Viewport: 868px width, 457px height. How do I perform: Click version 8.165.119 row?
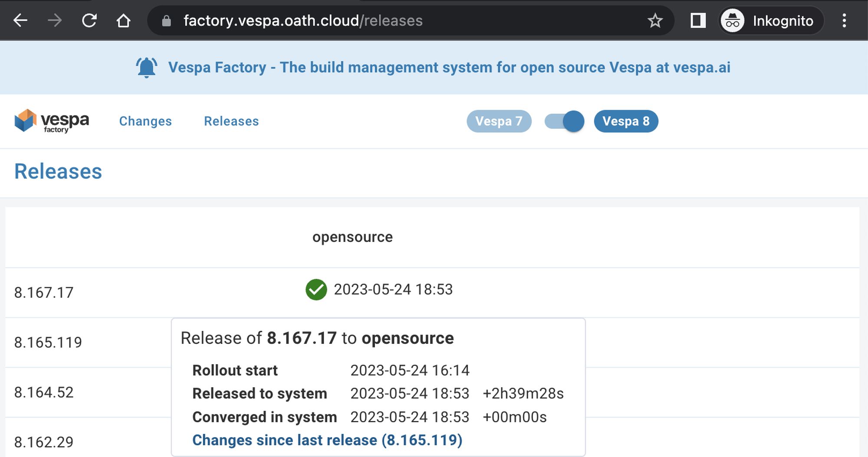tap(48, 343)
